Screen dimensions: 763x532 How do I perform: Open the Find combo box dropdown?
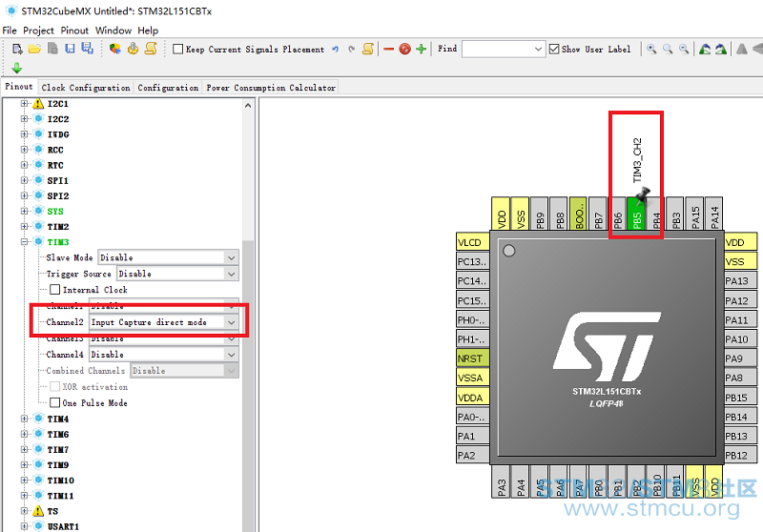click(x=538, y=50)
